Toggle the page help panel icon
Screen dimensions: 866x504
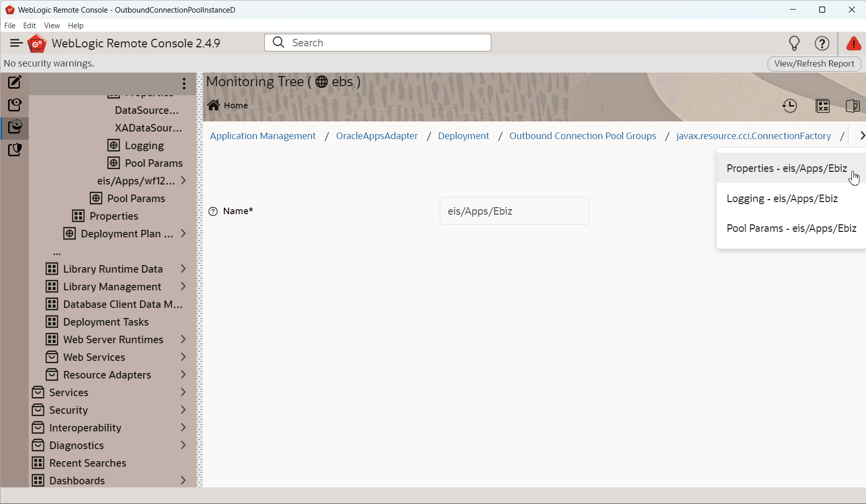tap(852, 106)
